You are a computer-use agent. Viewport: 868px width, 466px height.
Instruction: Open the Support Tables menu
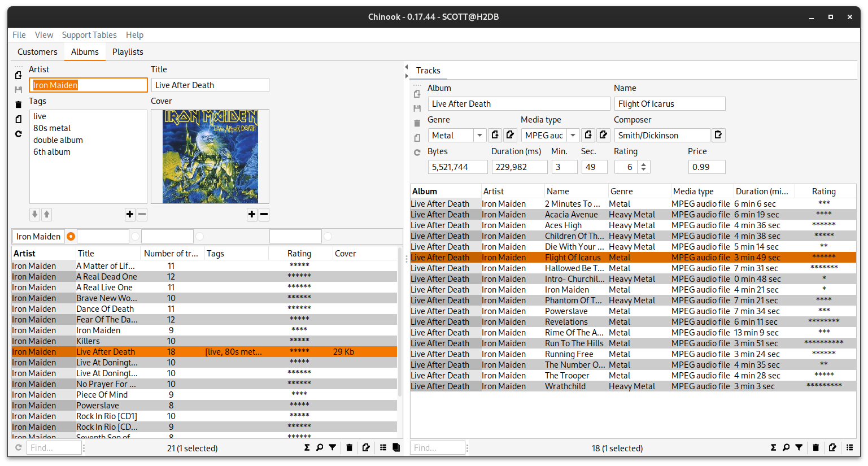pyautogui.click(x=89, y=35)
